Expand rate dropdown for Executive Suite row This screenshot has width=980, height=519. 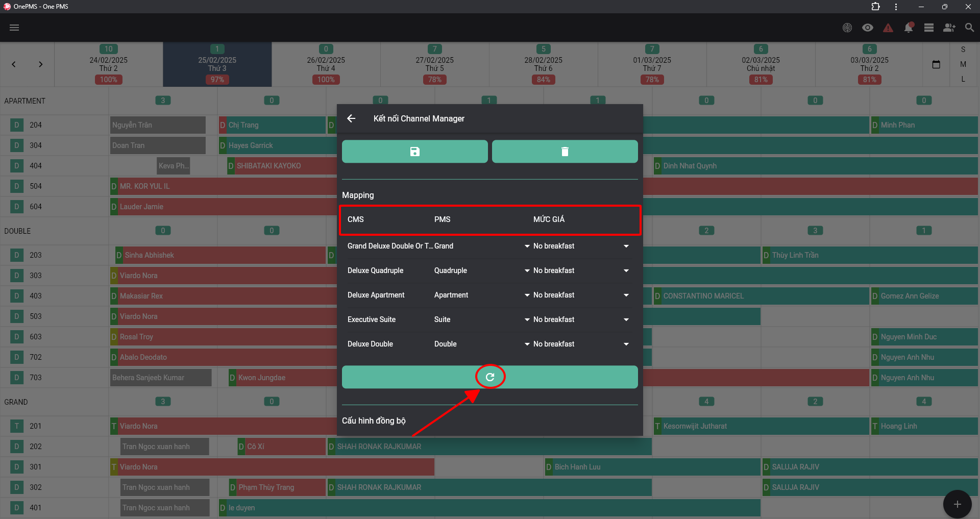pos(581,319)
